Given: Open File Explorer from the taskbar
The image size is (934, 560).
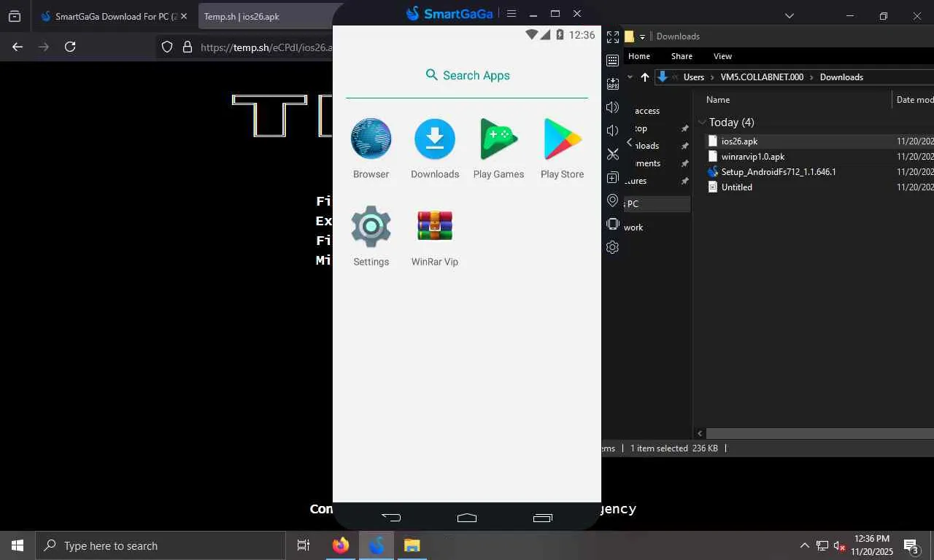Looking at the screenshot, I should (412, 545).
